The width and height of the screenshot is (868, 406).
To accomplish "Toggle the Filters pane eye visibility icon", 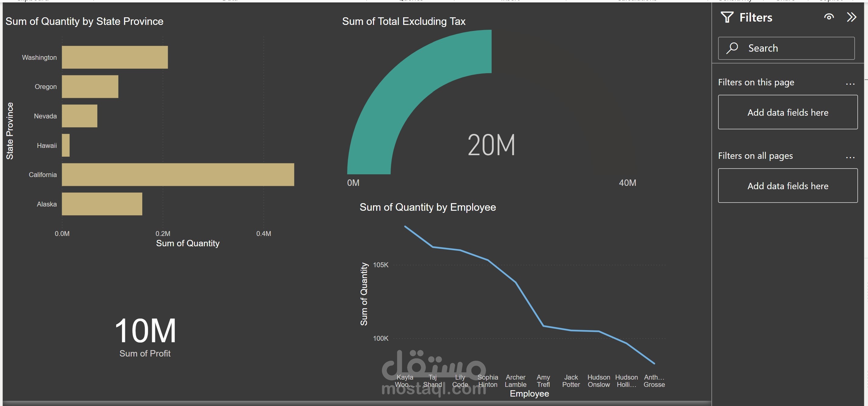I will [828, 17].
